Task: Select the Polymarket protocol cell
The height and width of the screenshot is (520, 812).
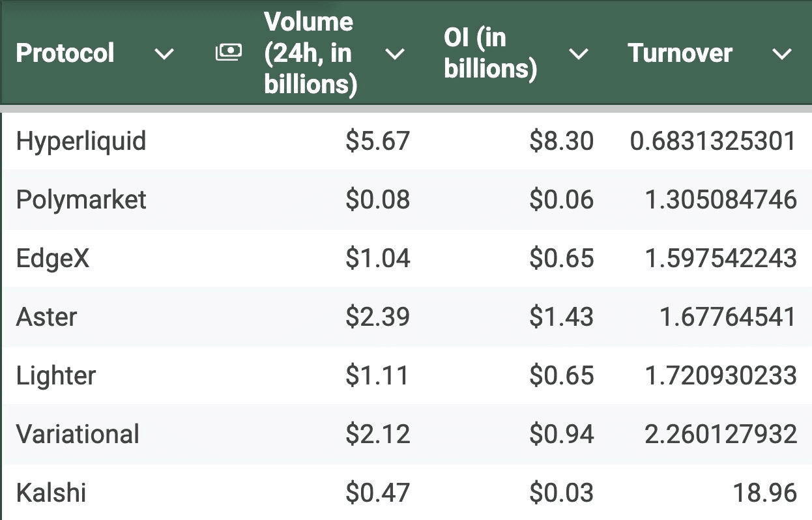Action: click(81, 199)
